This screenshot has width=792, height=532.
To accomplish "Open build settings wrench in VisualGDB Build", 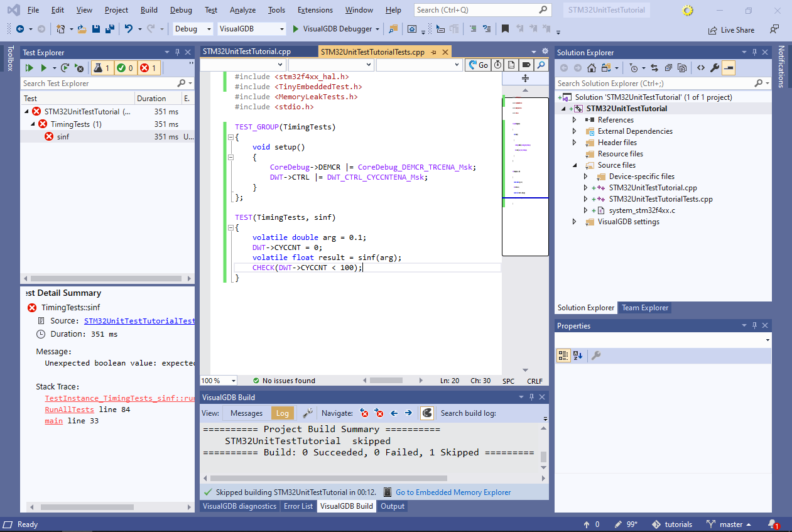I will [x=308, y=413].
